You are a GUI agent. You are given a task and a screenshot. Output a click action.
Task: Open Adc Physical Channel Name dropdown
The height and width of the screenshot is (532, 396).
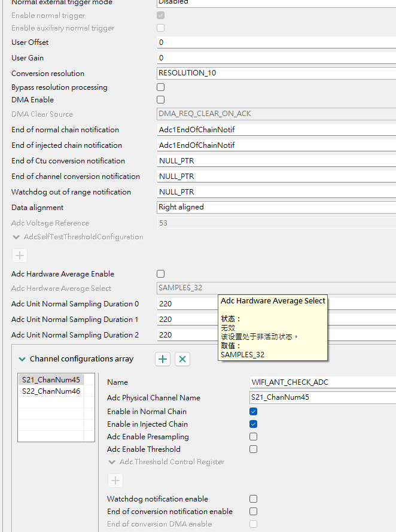click(322, 397)
